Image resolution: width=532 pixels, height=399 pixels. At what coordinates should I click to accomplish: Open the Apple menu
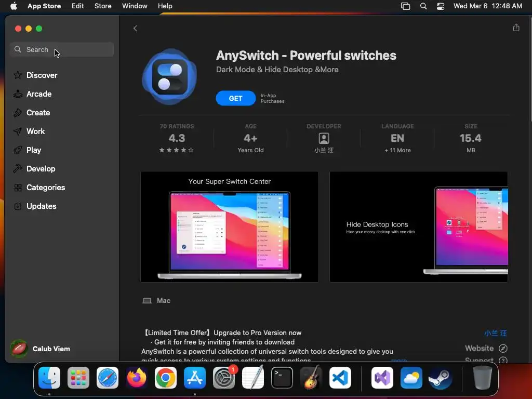[x=14, y=6]
